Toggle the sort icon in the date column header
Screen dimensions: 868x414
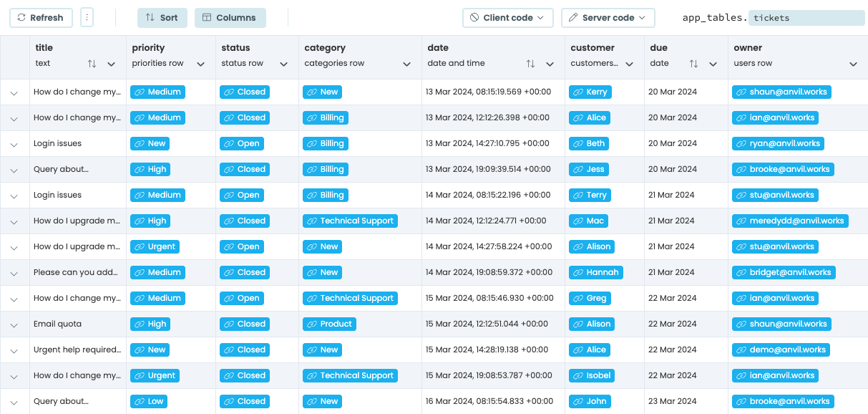tap(531, 64)
